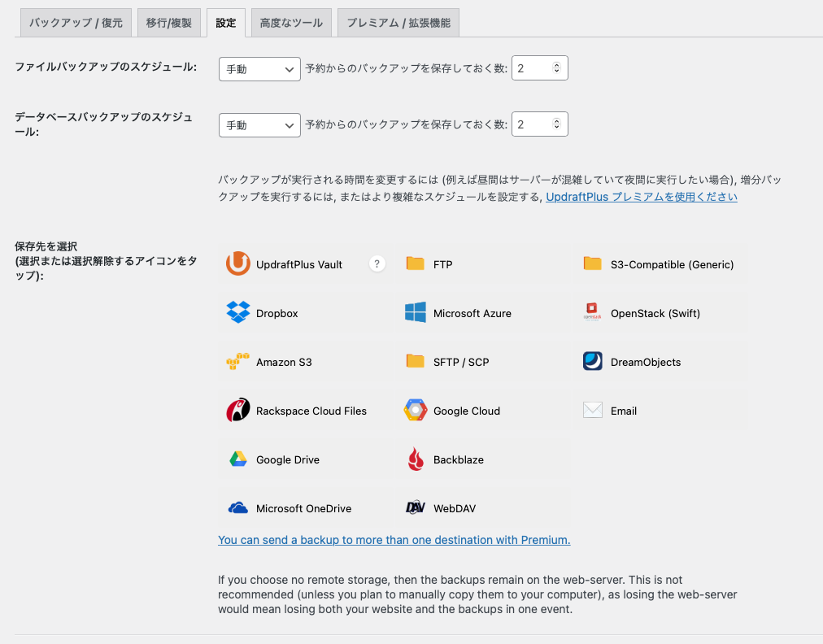Viewport: 823px width, 644px height.
Task: Open the send to multiple destinations Premium link
Action: [394, 540]
